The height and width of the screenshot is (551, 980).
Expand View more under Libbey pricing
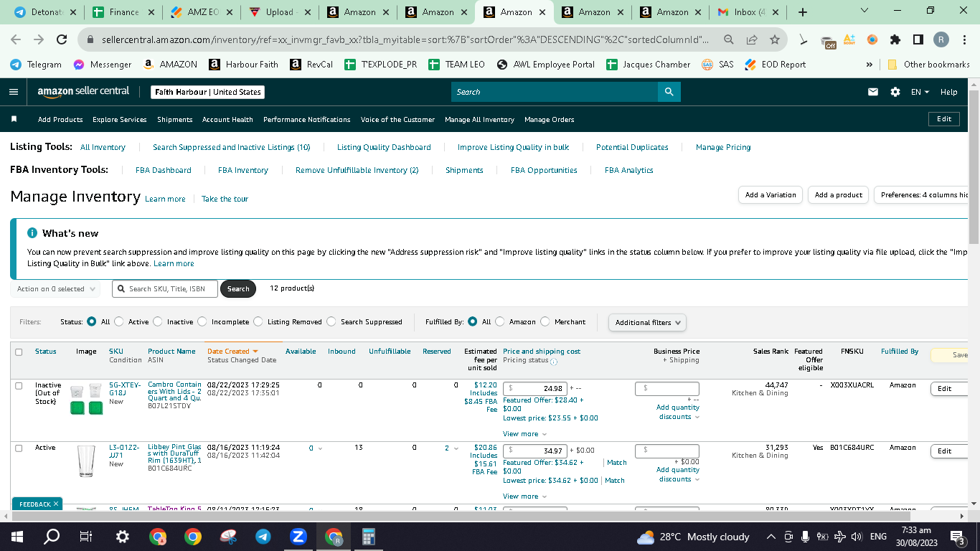click(x=524, y=496)
